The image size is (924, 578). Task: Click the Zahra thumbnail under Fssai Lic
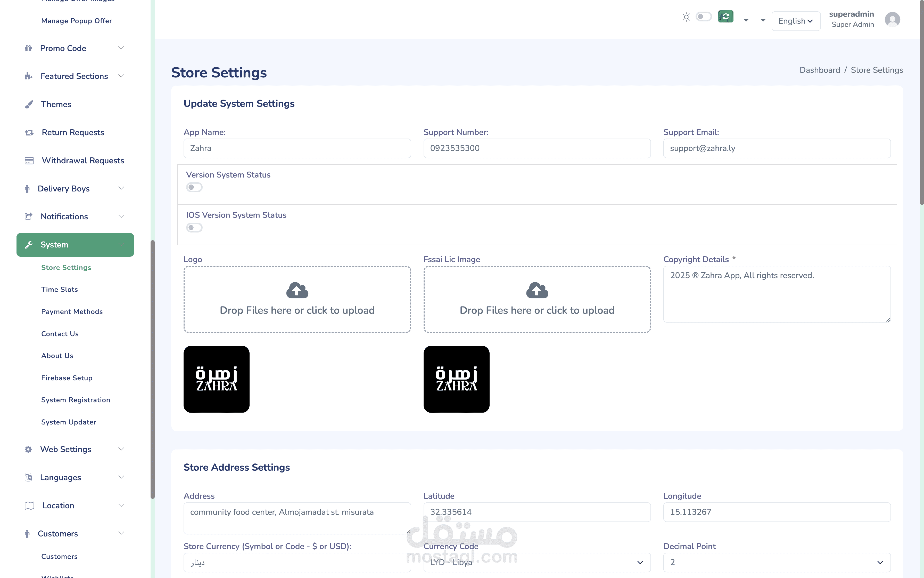[456, 379]
